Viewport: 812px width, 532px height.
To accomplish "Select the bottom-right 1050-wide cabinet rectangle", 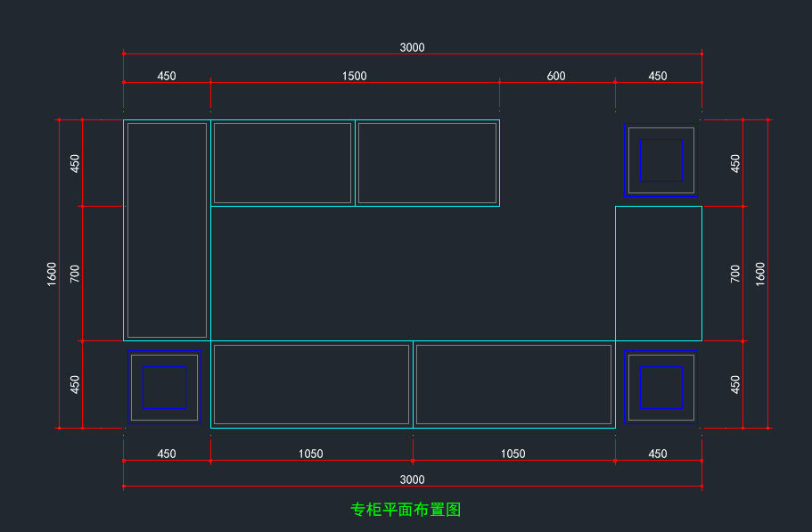I will 513,384.
